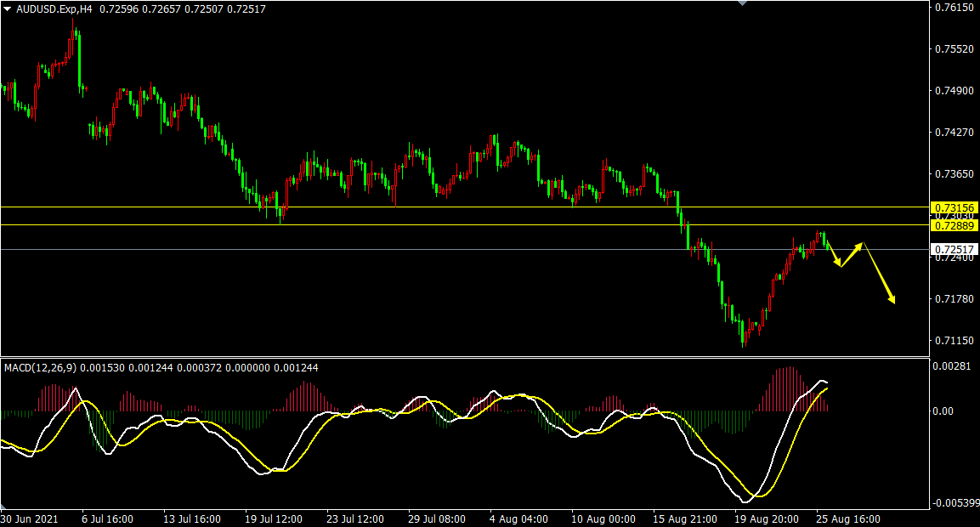Click the MACD values 0.001530 0.001244 text
980x527 pixels.
pyautogui.click(x=127, y=367)
